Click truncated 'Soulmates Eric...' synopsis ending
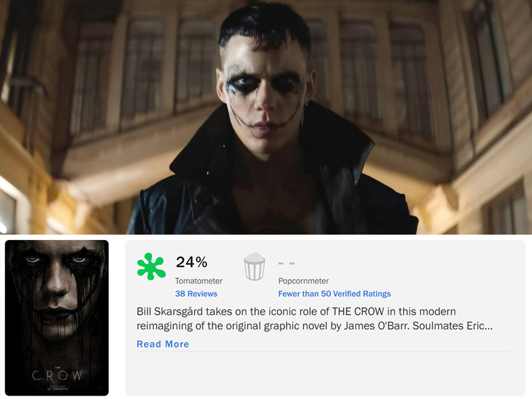This screenshot has width=532, height=399. click(x=452, y=326)
